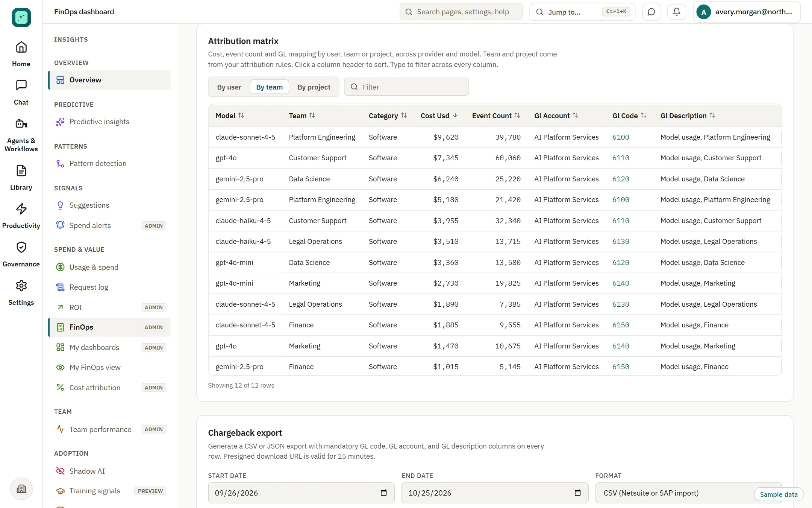Open Jump to command box

click(x=582, y=12)
